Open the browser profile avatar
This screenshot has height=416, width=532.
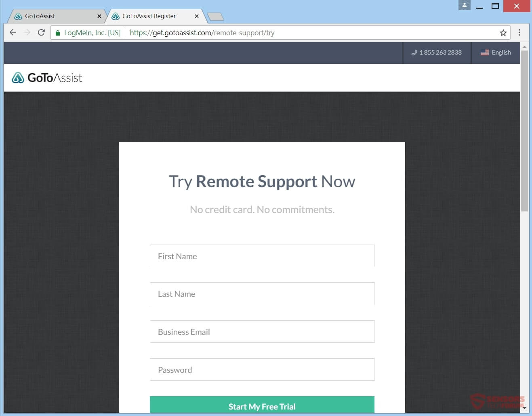(464, 5)
